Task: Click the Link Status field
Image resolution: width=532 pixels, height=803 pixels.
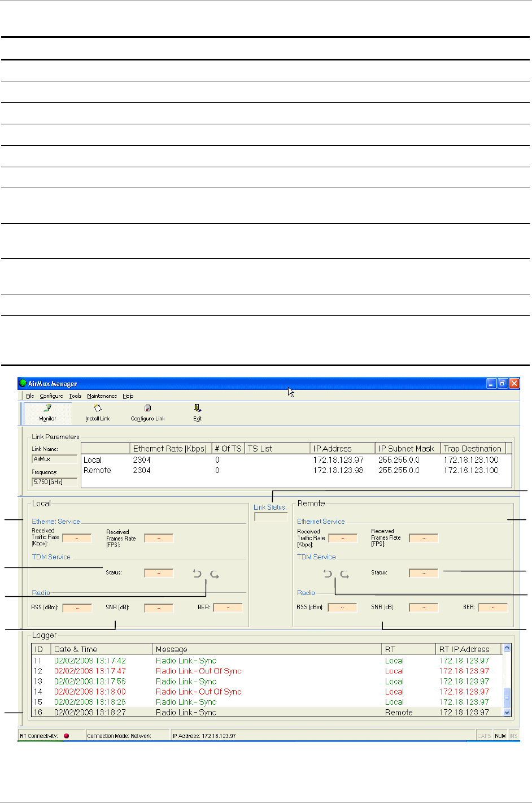Action: point(271,516)
